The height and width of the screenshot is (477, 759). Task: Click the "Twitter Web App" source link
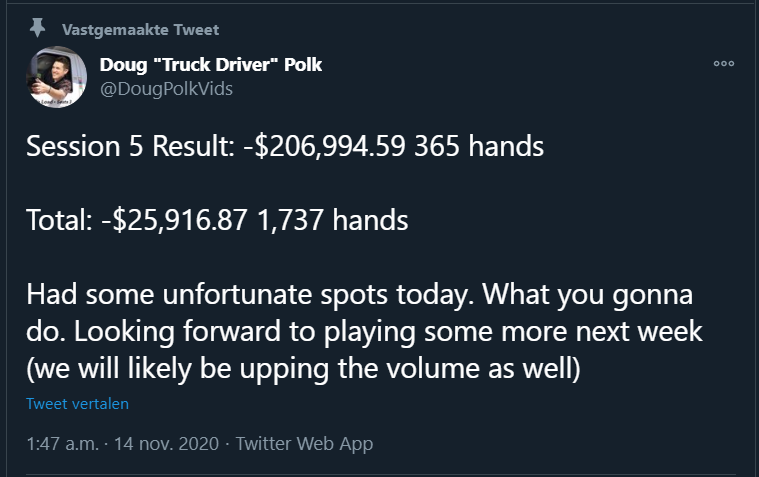click(x=304, y=443)
